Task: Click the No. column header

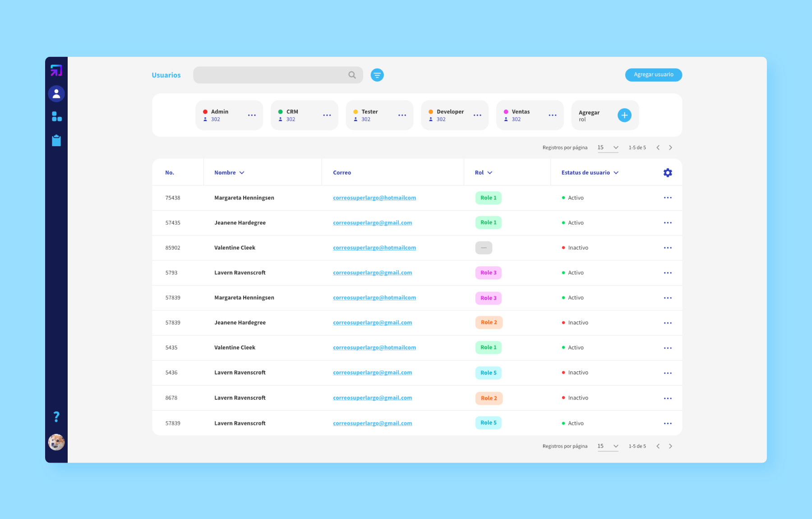Action: 170,173
